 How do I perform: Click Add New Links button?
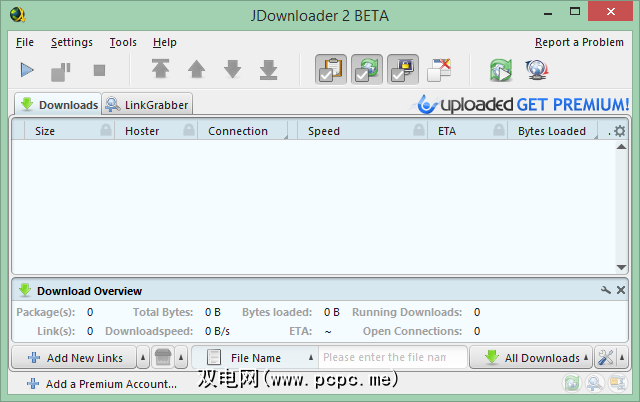pos(74,358)
